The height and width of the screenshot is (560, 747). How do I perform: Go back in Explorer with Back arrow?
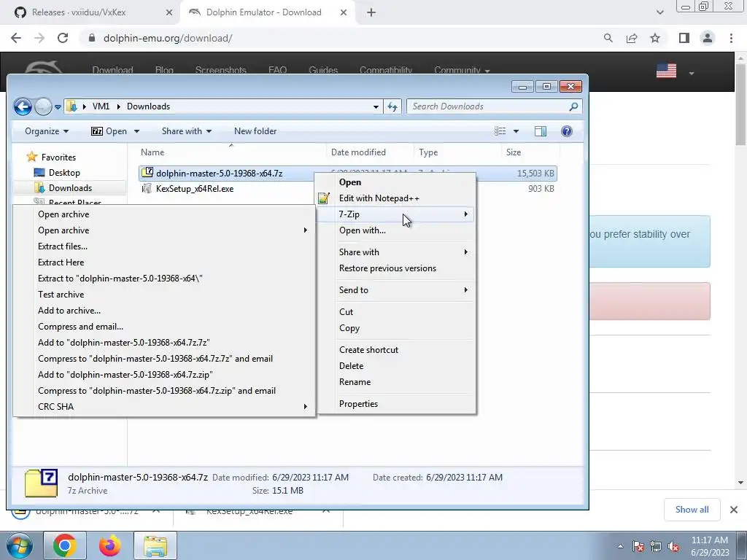(23, 106)
